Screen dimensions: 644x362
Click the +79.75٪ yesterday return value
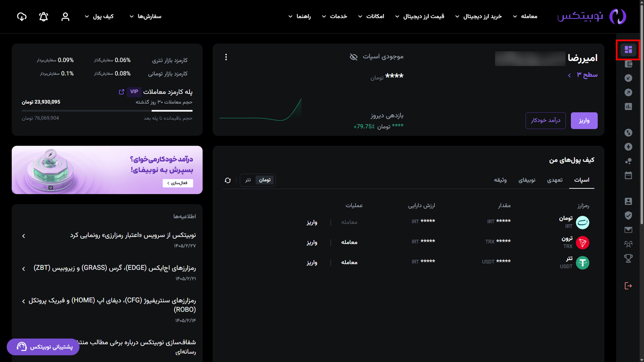click(364, 127)
